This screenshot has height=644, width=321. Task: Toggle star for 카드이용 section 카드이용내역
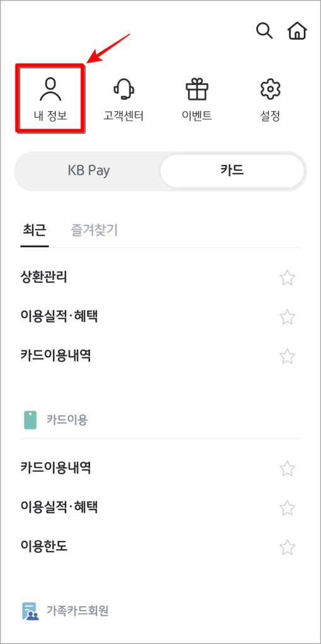pyautogui.click(x=287, y=468)
